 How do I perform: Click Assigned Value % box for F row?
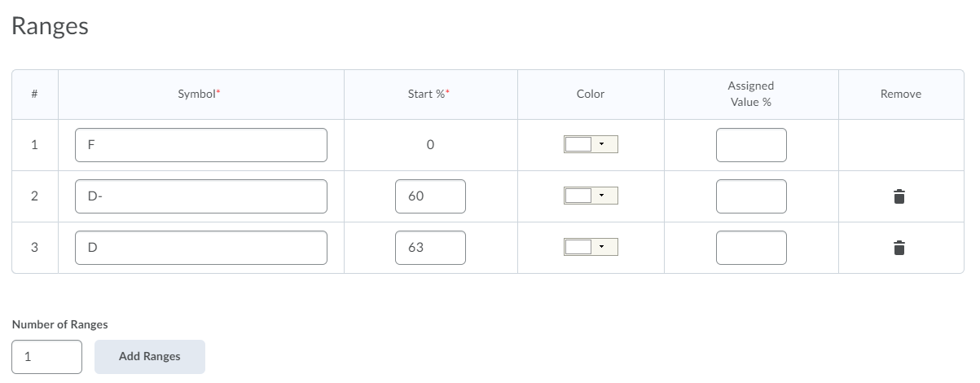(x=751, y=145)
